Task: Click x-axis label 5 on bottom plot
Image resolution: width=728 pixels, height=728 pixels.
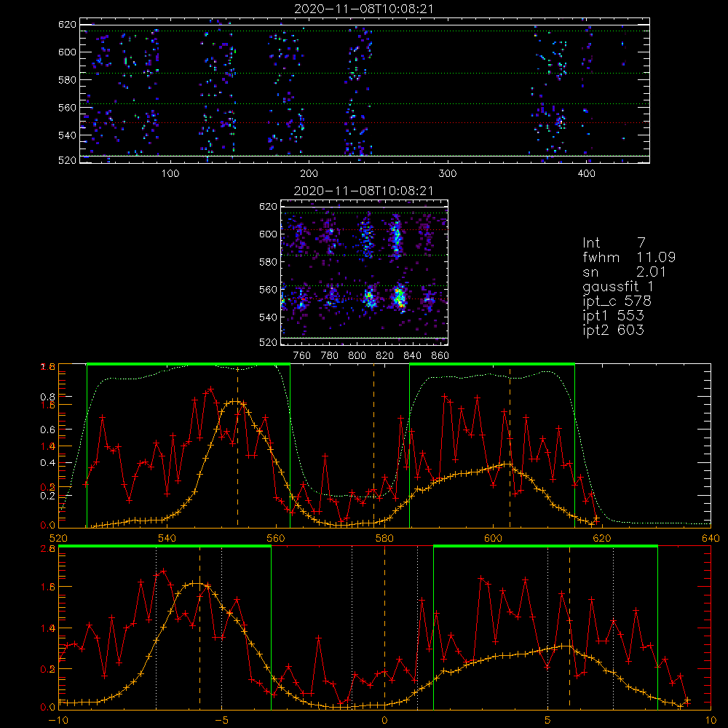Action: (x=547, y=721)
